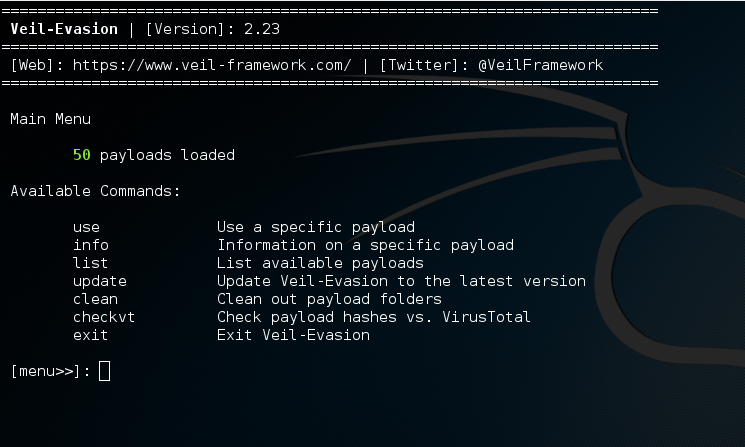Click the 'use' command text
This screenshot has height=447, width=745.
pyautogui.click(x=86, y=228)
